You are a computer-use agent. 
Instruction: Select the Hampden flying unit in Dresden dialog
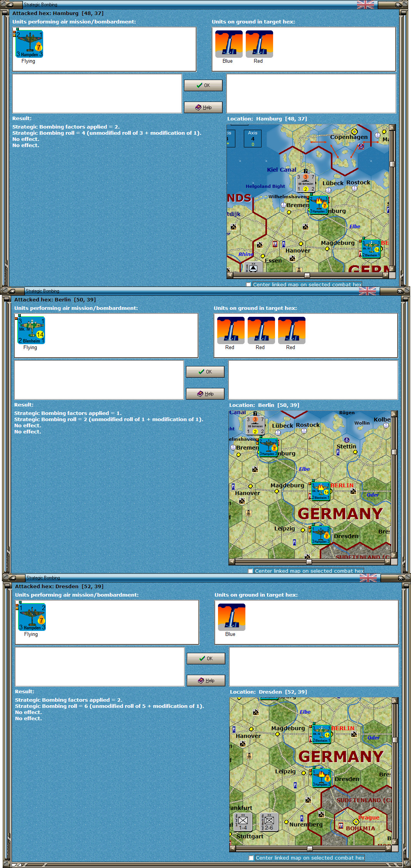point(32,617)
